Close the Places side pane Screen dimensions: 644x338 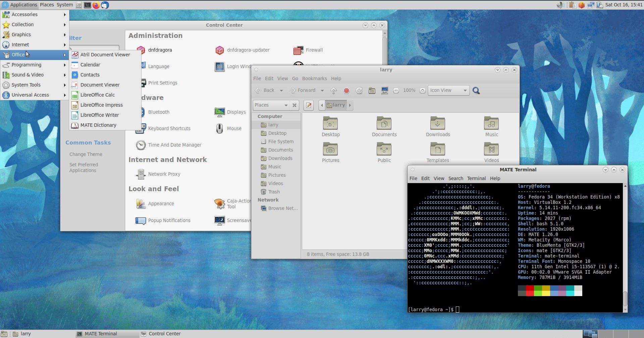click(x=294, y=105)
